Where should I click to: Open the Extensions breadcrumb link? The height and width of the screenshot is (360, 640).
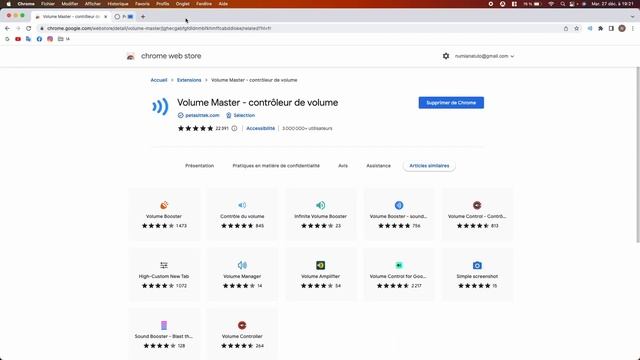[189, 80]
